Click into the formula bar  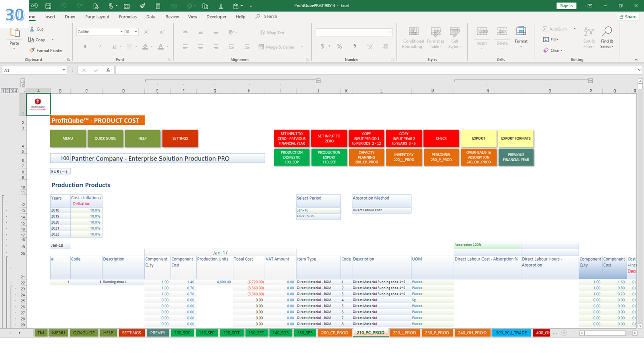377,70
